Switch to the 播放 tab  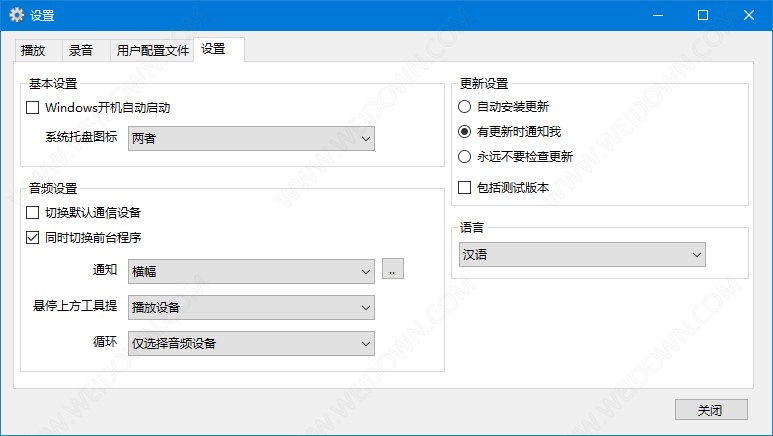click(x=33, y=50)
